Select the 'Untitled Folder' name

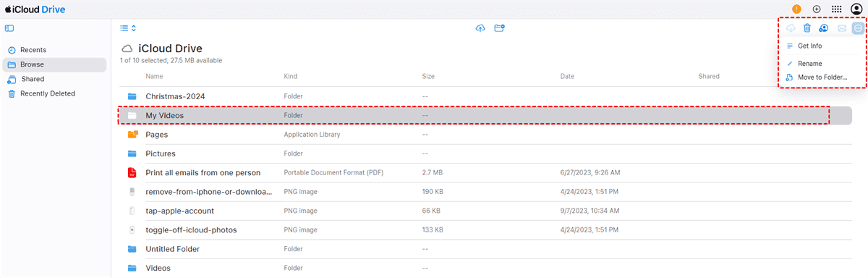pyautogui.click(x=173, y=249)
